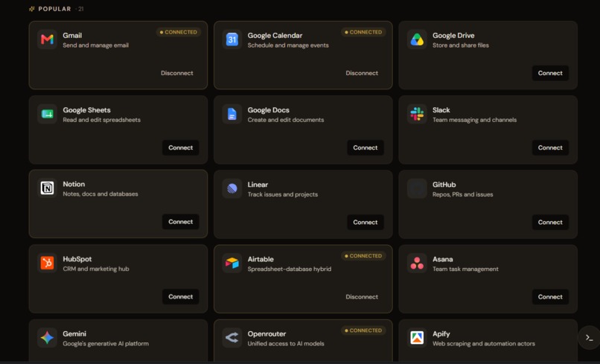
Task: Disconnect Google Calendar integration
Action: pos(362,73)
